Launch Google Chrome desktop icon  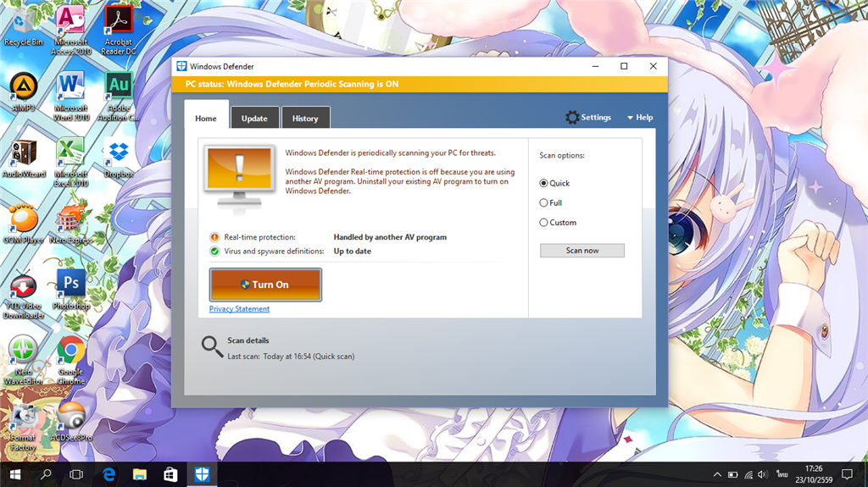click(x=71, y=361)
